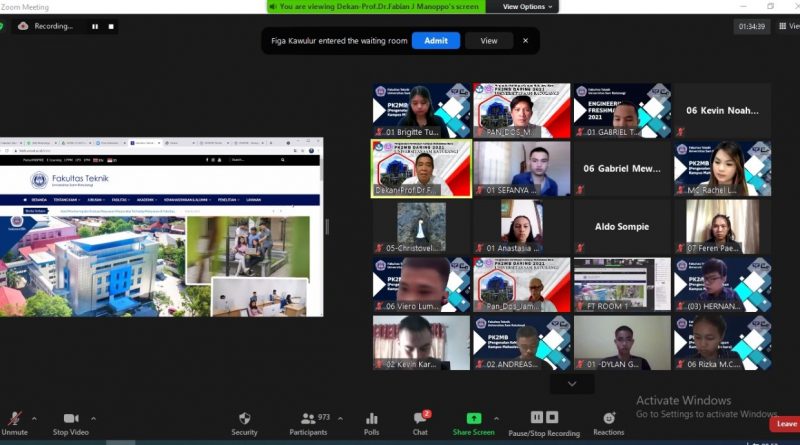Select 02 ANDREAS... video tile
Screen dimensions: 800x445
521,343
